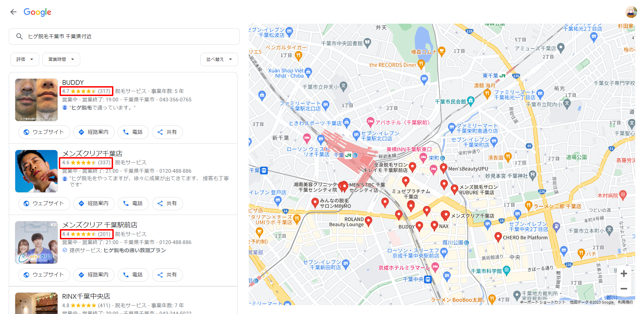Screen dimensions: 644x314
Task: Open キーボード ショートカット link on map
Action: (542, 302)
